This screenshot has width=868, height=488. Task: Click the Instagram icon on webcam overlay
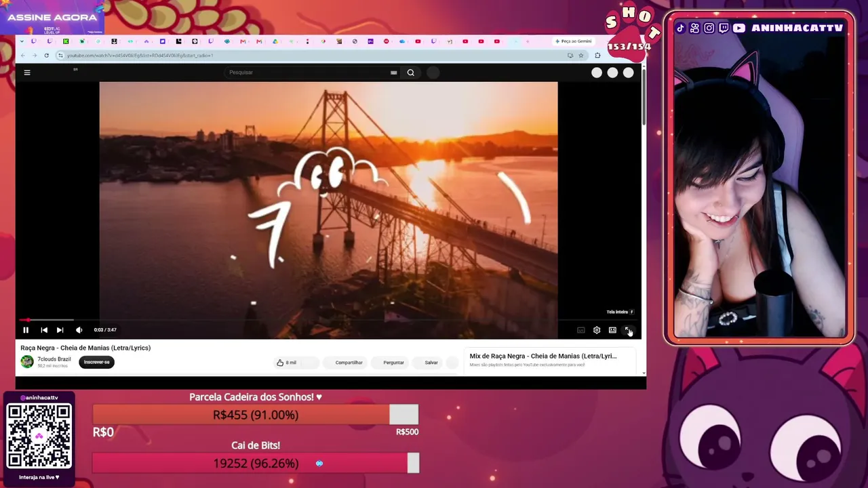pyautogui.click(x=709, y=28)
